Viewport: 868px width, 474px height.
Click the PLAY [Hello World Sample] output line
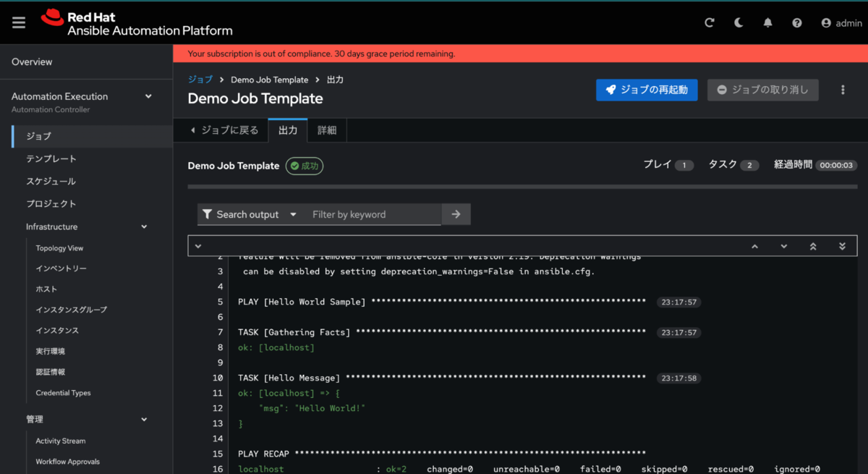(441, 302)
